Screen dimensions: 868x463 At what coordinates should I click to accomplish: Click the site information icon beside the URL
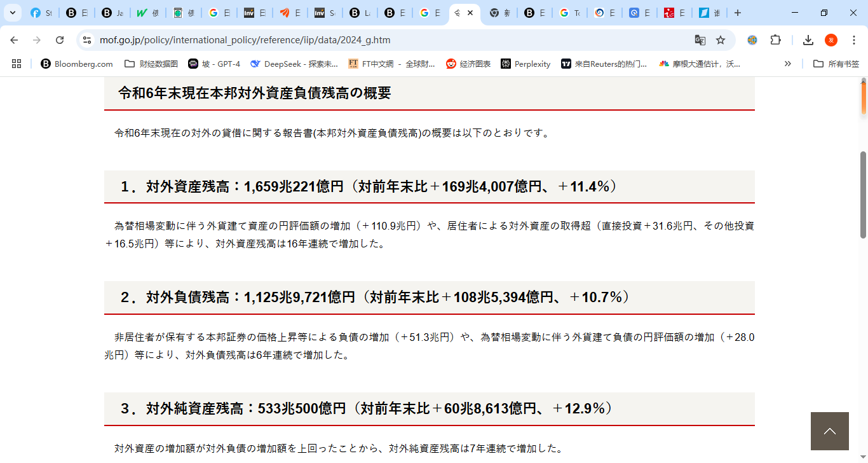tap(86, 39)
